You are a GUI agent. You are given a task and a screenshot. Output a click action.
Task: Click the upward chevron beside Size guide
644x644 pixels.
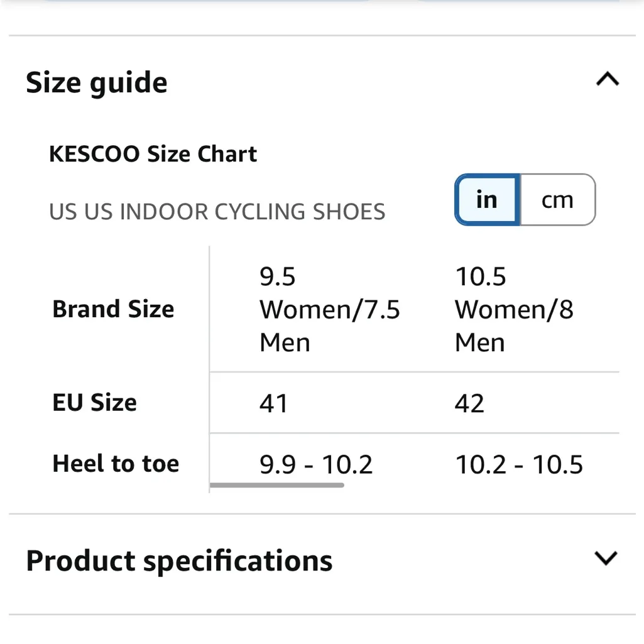[x=607, y=79]
